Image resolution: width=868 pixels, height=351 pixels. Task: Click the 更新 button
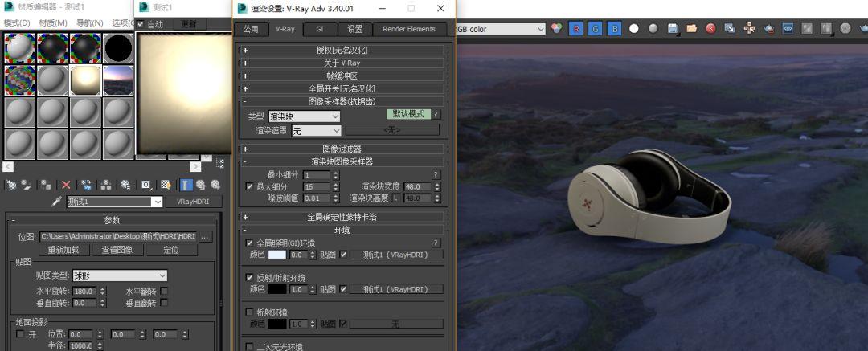(188, 24)
